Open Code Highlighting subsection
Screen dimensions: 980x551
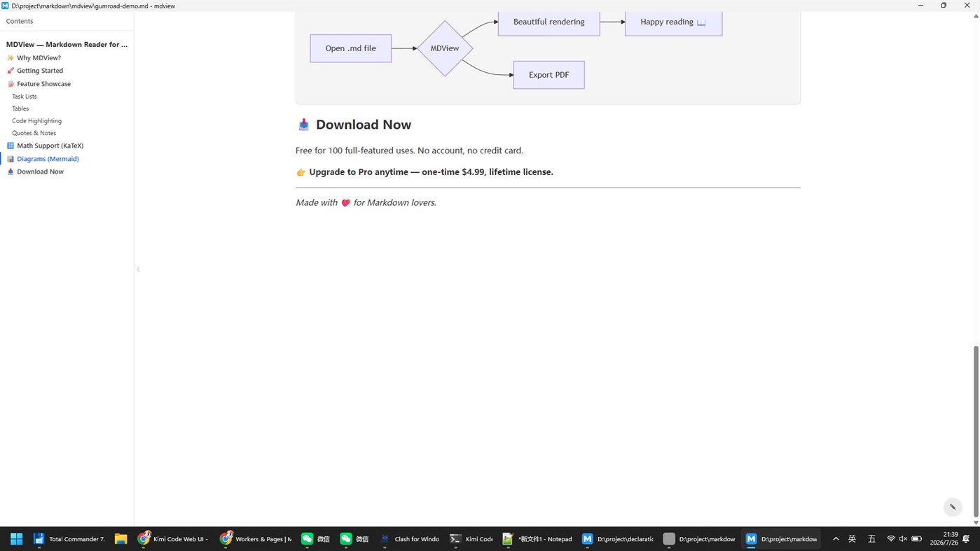[36, 121]
